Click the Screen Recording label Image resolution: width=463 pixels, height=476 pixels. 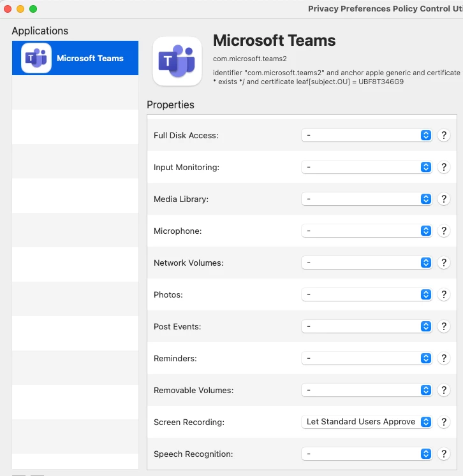click(x=189, y=422)
